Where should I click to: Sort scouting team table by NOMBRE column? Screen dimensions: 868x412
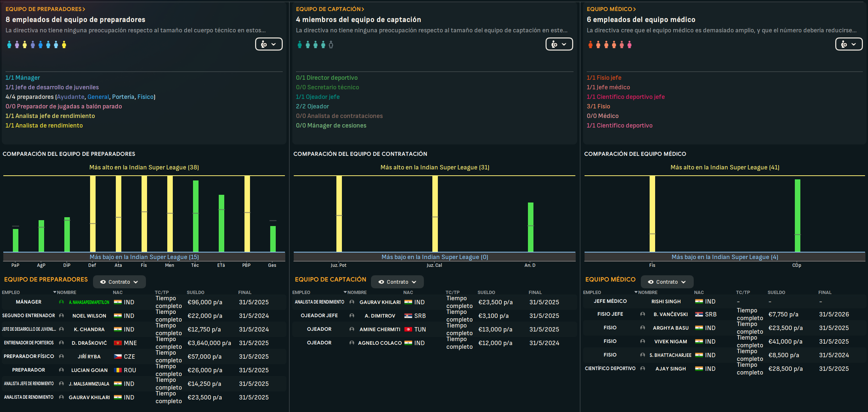[x=357, y=293]
